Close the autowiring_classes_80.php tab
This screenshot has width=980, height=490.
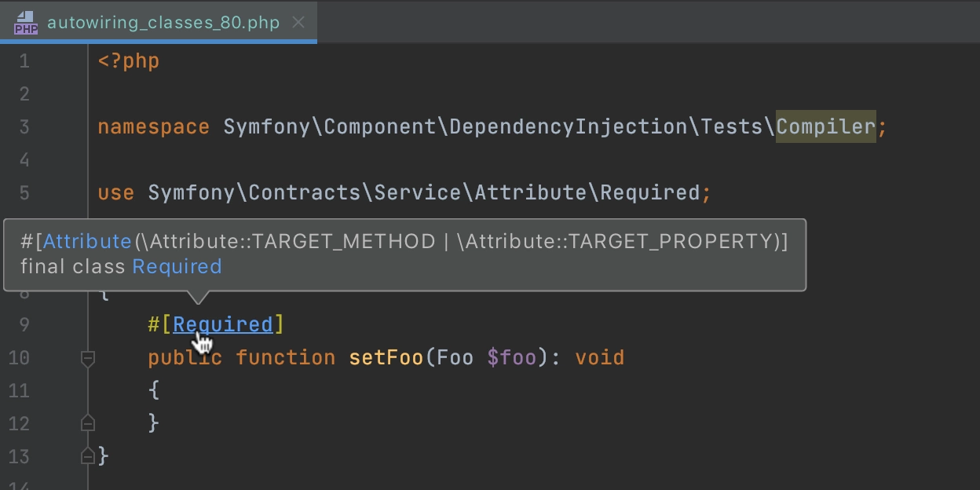(x=298, y=22)
